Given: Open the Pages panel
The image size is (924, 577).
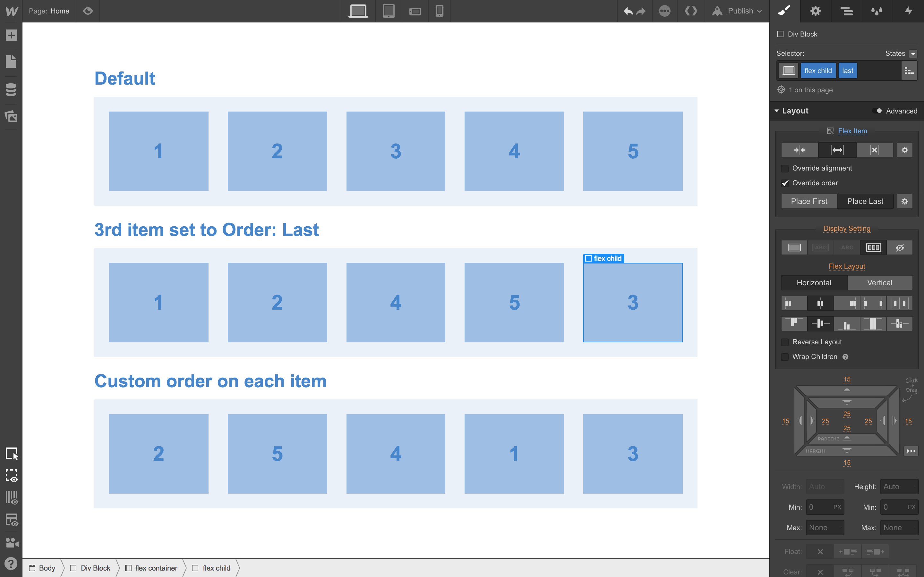Looking at the screenshot, I should 11,62.
